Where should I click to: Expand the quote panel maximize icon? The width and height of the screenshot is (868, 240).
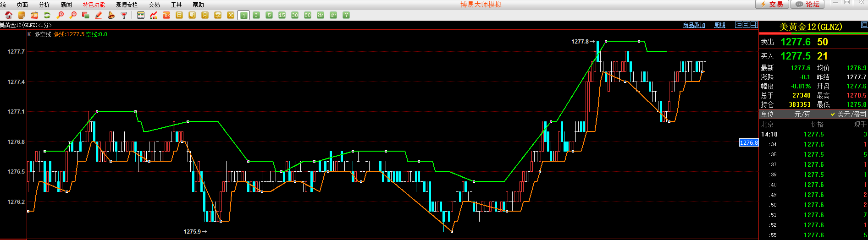coord(864,25)
